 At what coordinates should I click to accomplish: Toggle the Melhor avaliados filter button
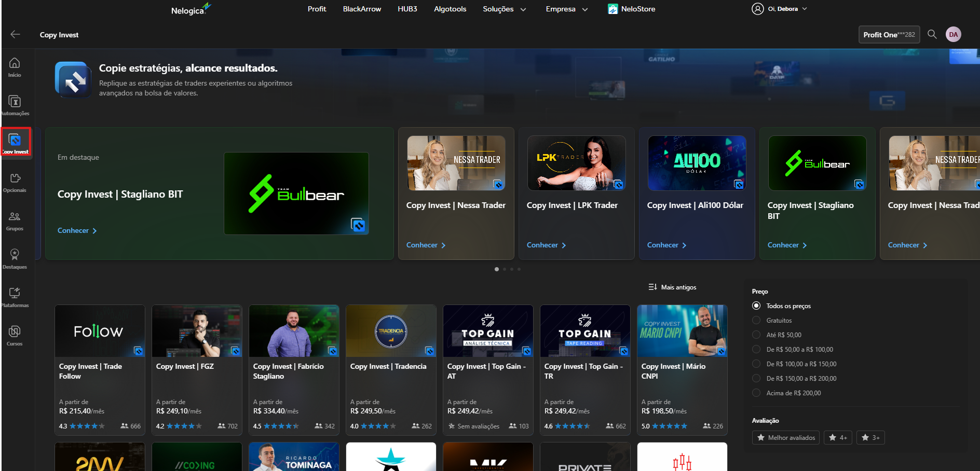785,438
